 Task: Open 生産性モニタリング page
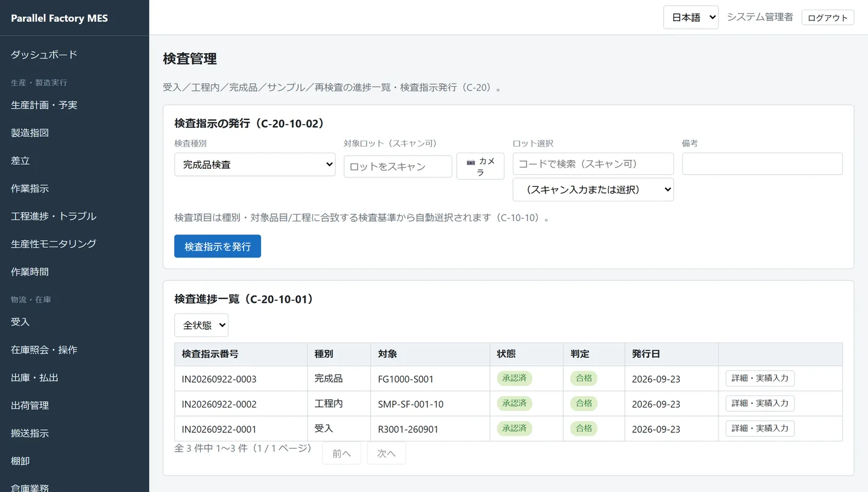54,244
